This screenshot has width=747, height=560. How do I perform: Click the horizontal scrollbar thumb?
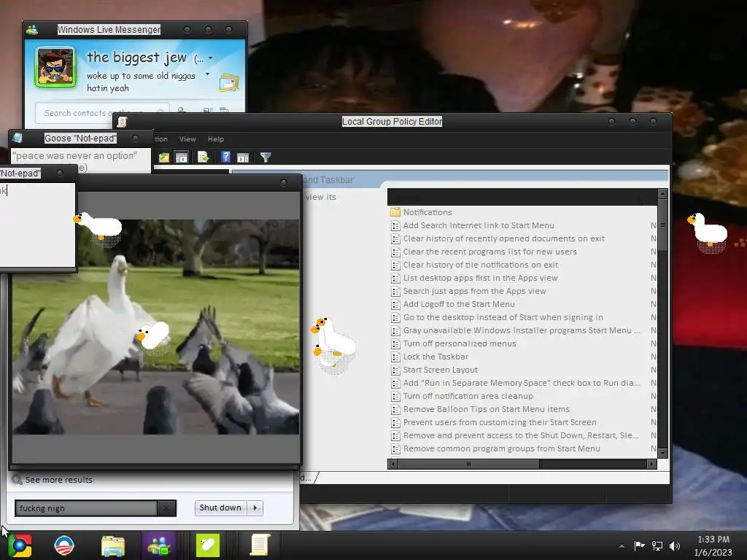click(468, 464)
